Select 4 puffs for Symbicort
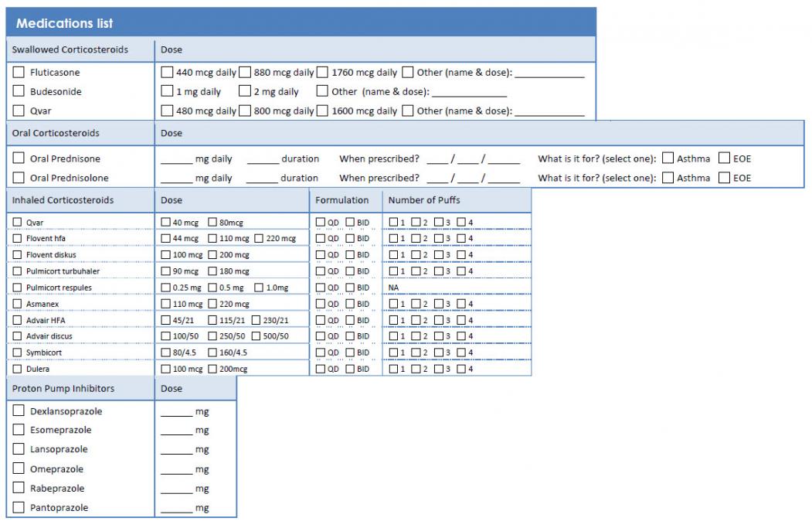The width and height of the screenshot is (812, 528). (461, 353)
